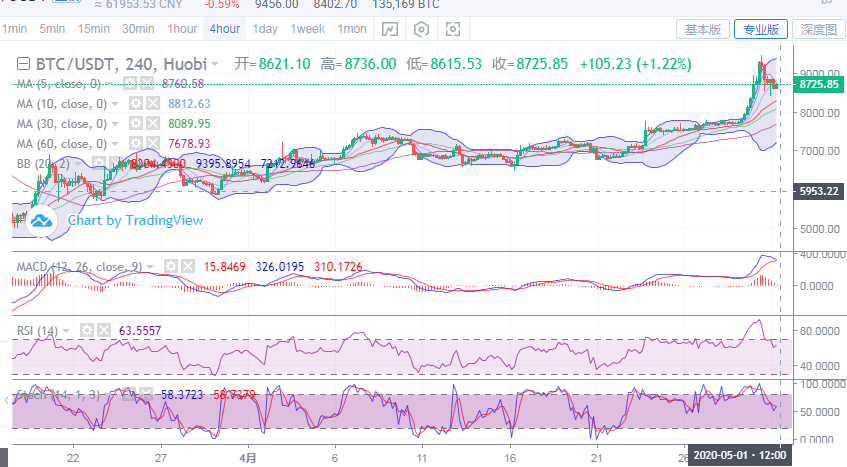Expand the MA (10, close, 0) dropdown arrow
The image size is (847, 467).
coord(115,104)
